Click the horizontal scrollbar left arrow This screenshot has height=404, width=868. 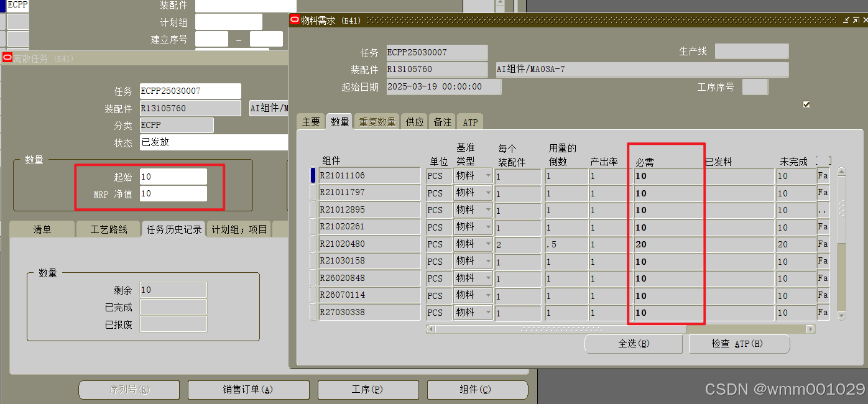pos(430,329)
